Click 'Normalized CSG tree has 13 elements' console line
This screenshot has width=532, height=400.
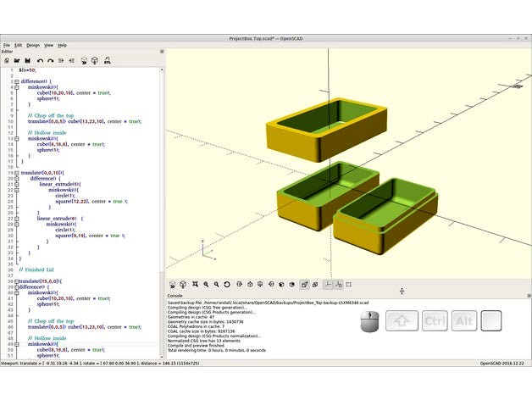click(204, 341)
